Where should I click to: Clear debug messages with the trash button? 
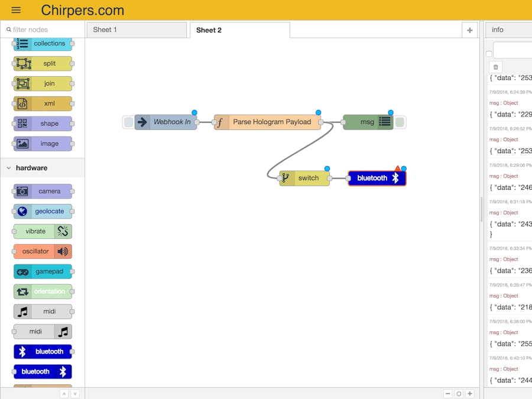pyautogui.click(x=495, y=67)
